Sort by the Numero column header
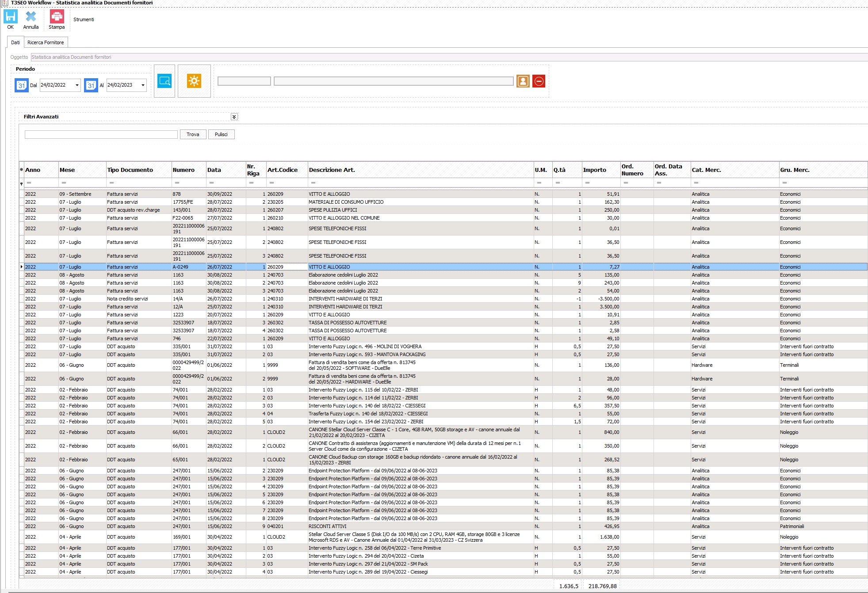 tap(189, 170)
